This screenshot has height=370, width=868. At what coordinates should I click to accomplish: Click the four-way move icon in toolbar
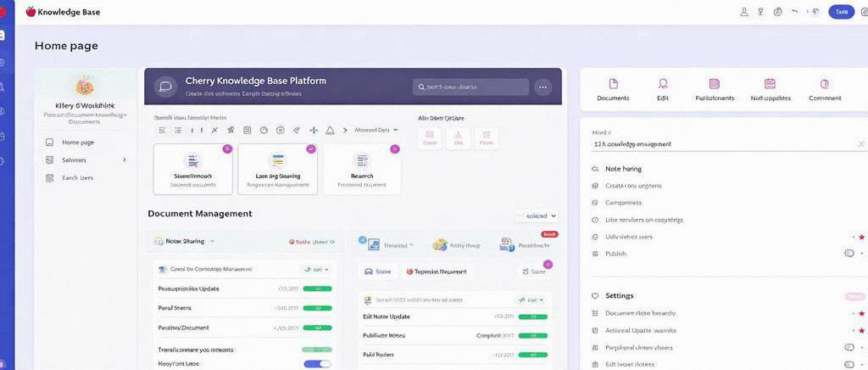[314, 130]
